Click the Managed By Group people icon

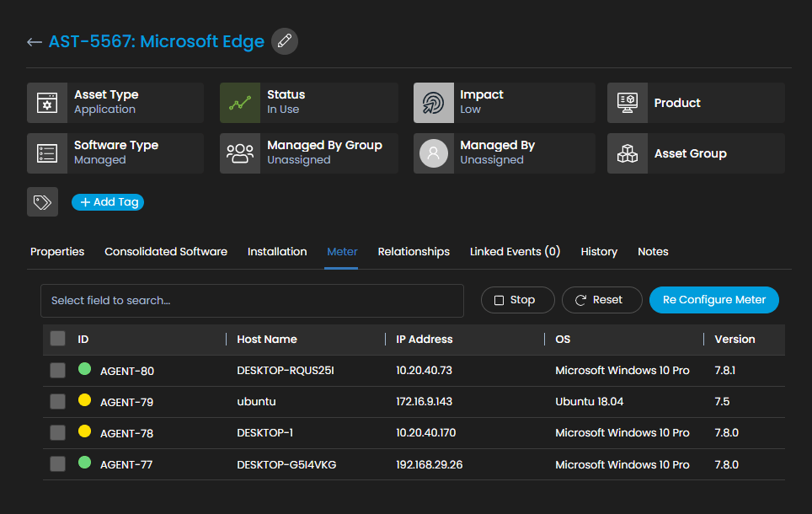(x=240, y=153)
